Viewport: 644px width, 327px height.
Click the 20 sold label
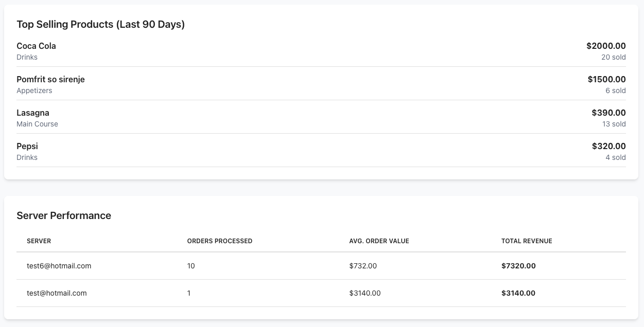(613, 57)
